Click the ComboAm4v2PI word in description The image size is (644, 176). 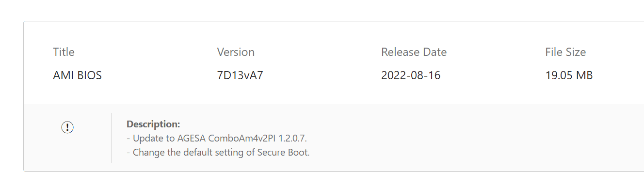[x=239, y=138]
